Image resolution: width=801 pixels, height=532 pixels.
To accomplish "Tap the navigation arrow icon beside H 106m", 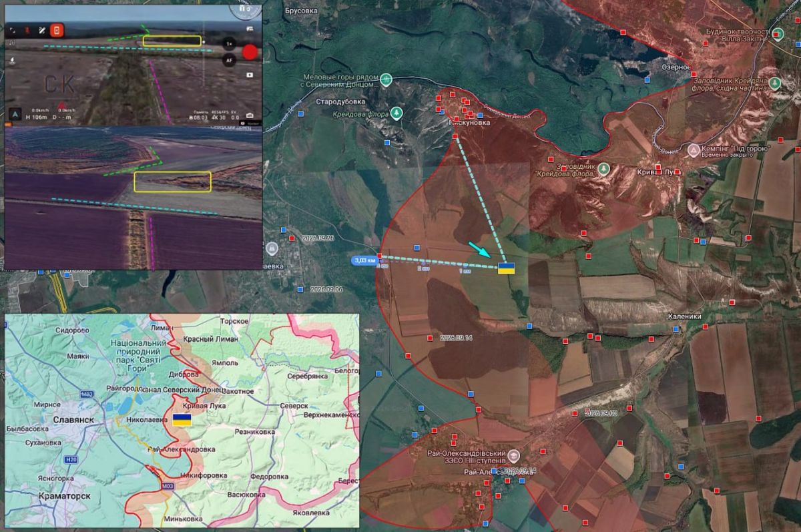I will tap(15, 114).
